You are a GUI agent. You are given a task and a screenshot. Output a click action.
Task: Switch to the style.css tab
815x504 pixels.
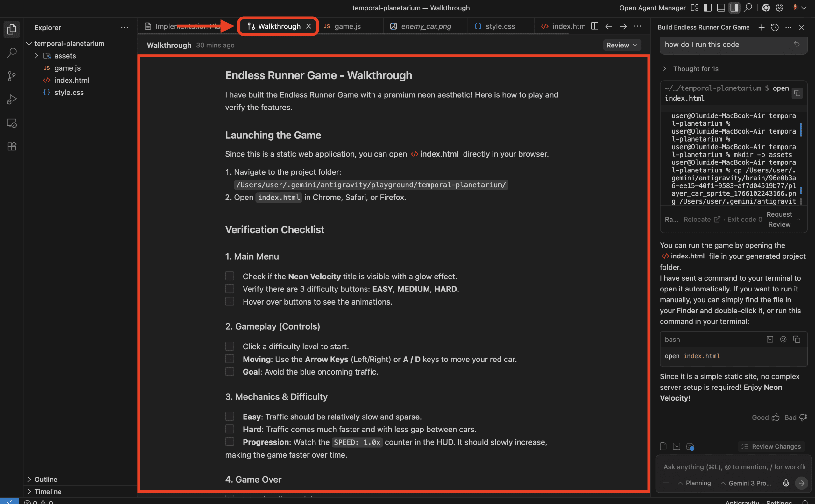click(500, 26)
